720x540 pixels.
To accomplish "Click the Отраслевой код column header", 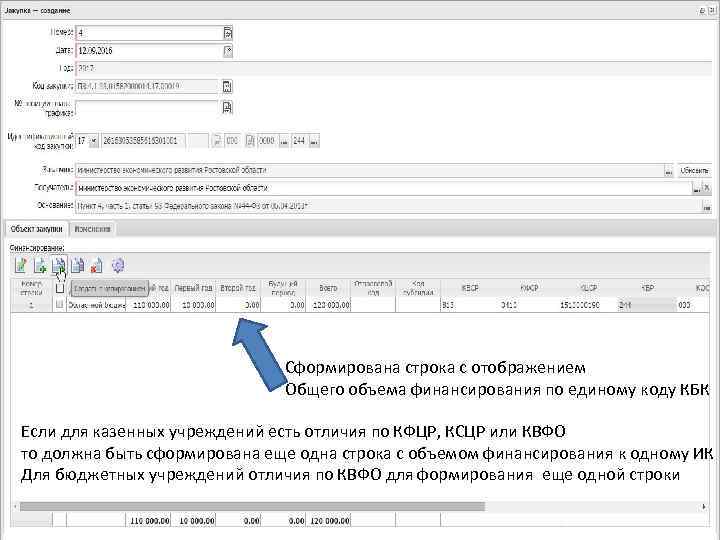I will coord(373,288).
